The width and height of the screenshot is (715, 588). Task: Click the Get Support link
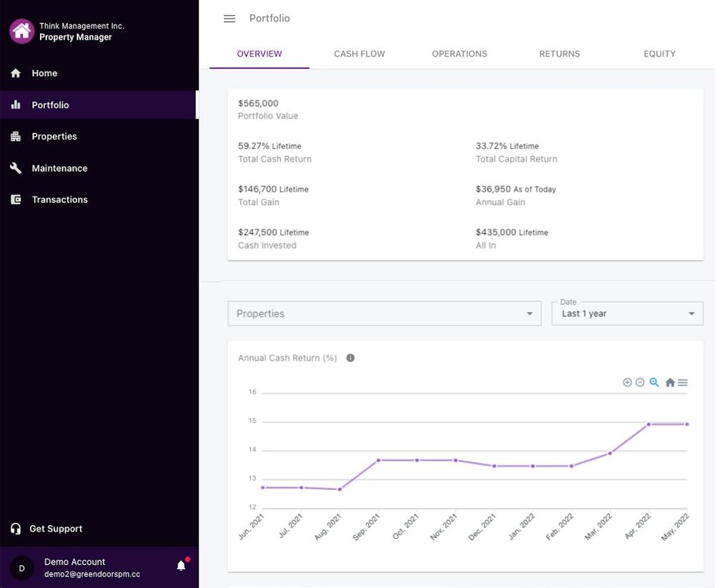click(x=56, y=529)
